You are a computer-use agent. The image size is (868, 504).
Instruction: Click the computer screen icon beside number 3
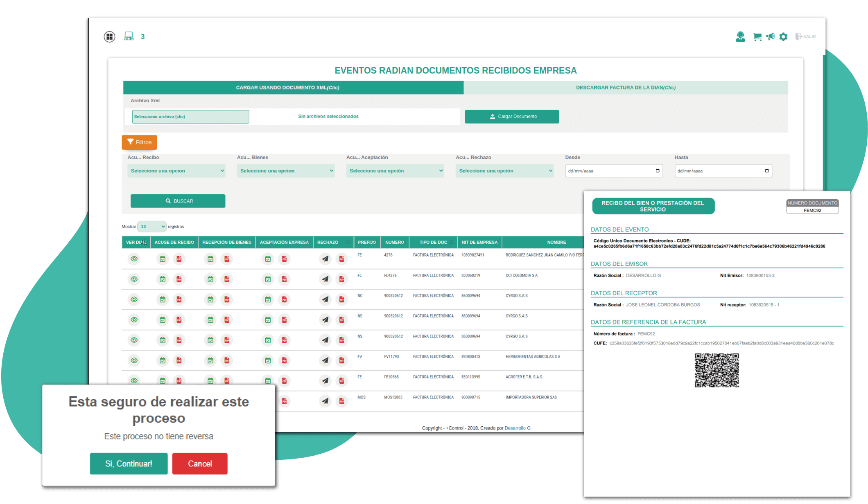pyautogui.click(x=129, y=36)
